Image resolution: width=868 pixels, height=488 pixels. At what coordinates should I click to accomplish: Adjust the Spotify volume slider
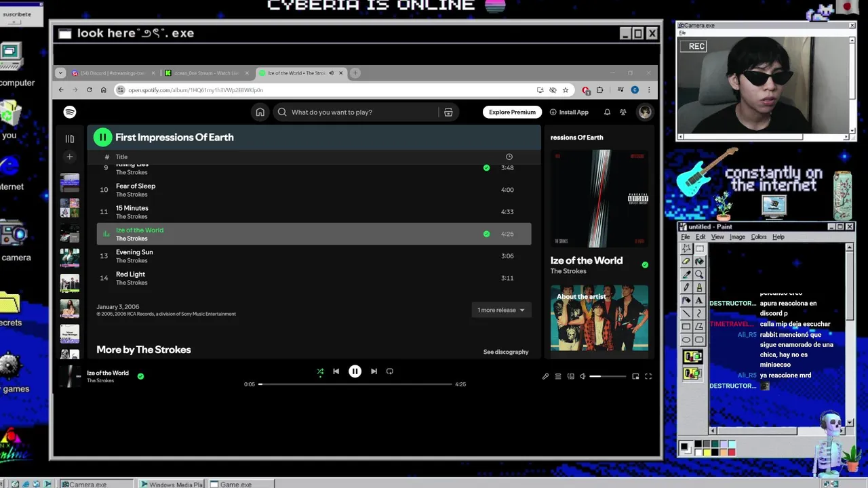608,376
